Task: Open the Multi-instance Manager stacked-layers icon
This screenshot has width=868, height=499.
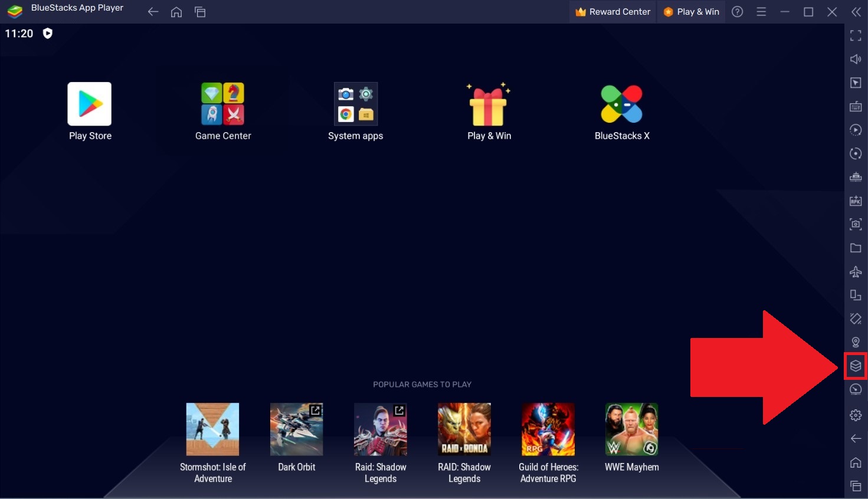Action: pyautogui.click(x=856, y=366)
